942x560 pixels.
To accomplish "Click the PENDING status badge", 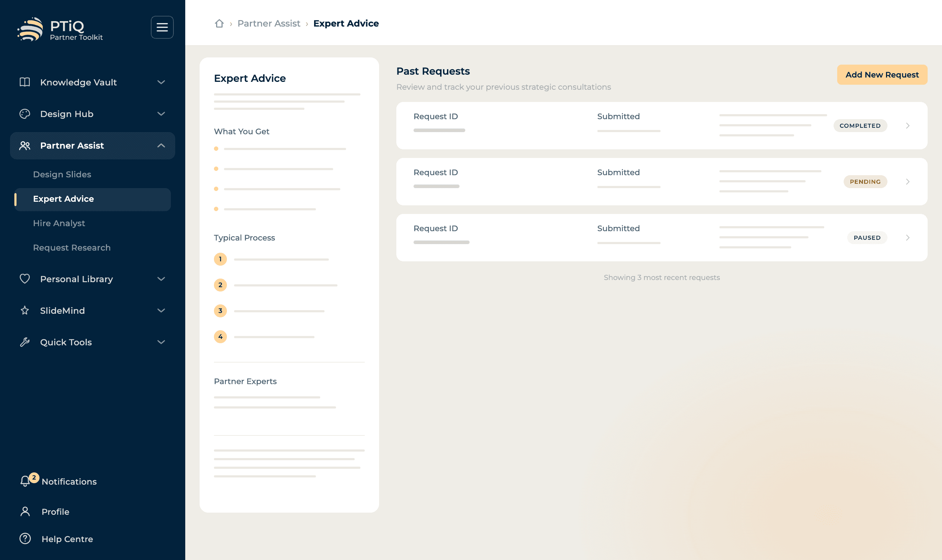I will (866, 182).
